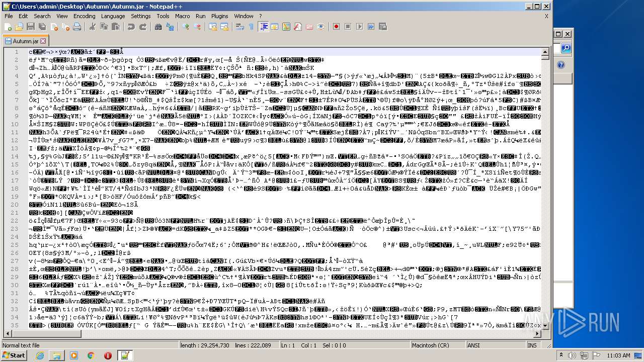Image resolution: width=644 pixels, height=362 pixels.
Task: Open the Encoding menu
Action: (x=84, y=16)
